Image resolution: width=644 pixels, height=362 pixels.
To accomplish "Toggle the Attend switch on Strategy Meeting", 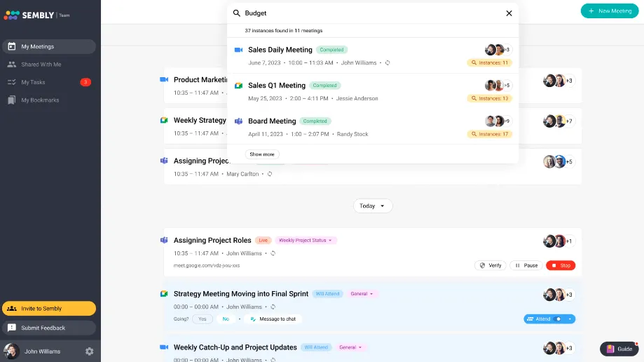I will pos(558,319).
